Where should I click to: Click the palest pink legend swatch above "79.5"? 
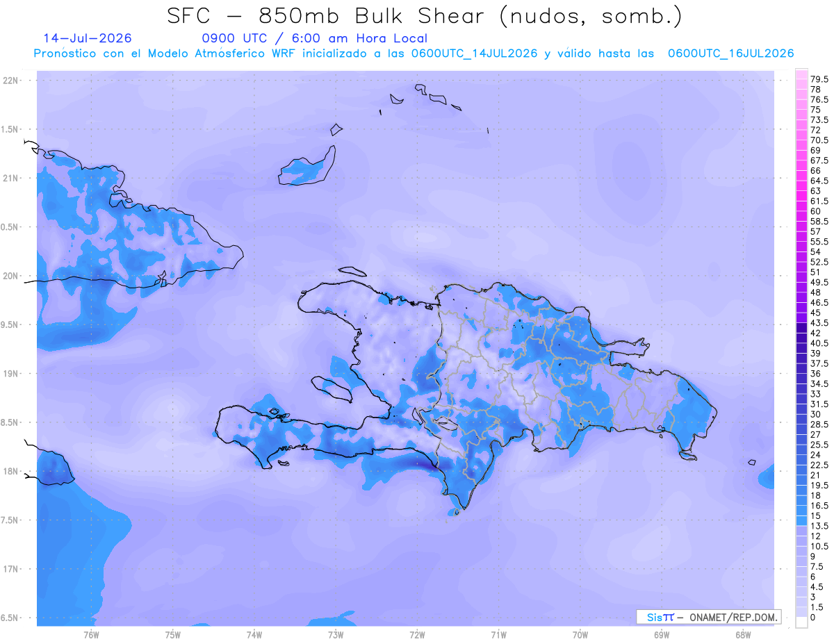[801, 74]
